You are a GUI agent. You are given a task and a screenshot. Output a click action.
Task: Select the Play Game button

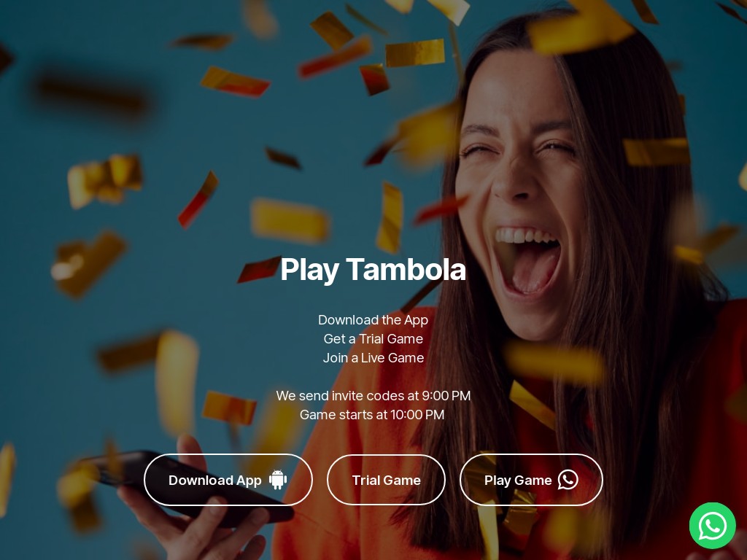click(x=531, y=480)
